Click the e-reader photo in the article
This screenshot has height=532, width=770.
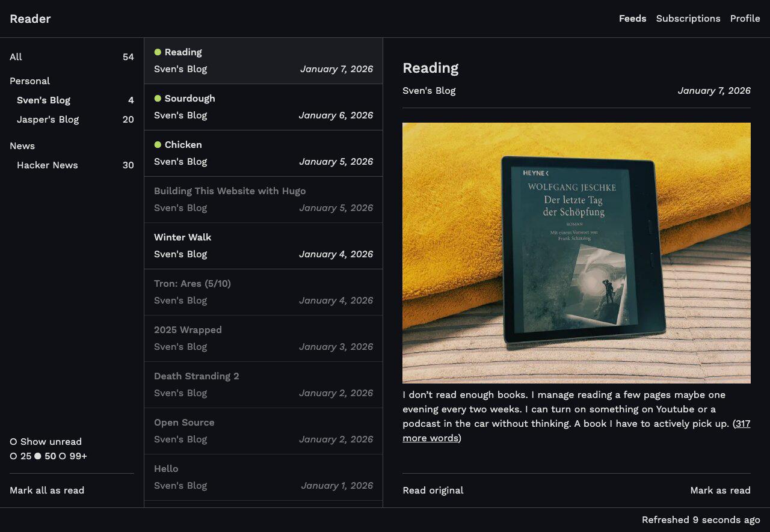pyautogui.click(x=576, y=252)
